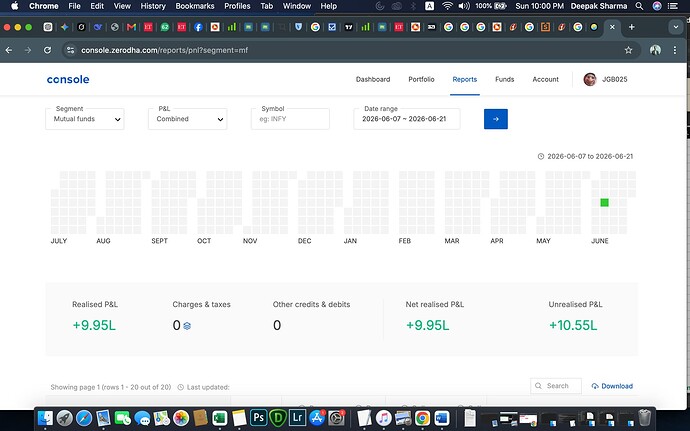Screen dimensions: 690x431
Task: Click the Gmail tab favicon
Action: tap(131, 27)
